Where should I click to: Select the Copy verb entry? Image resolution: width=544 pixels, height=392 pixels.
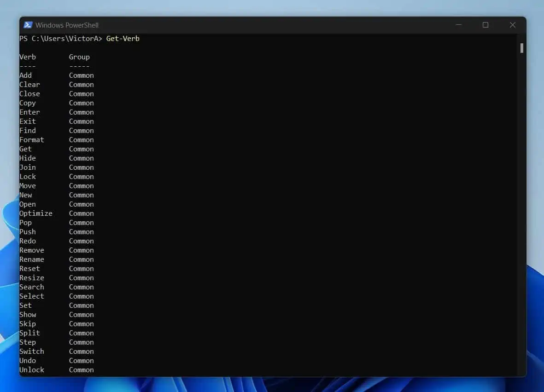click(28, 103)
